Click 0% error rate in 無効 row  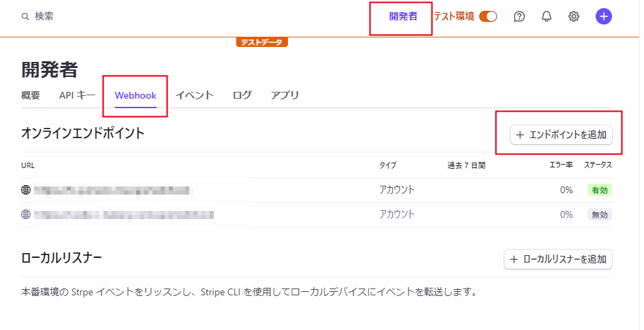pos(566,214)
